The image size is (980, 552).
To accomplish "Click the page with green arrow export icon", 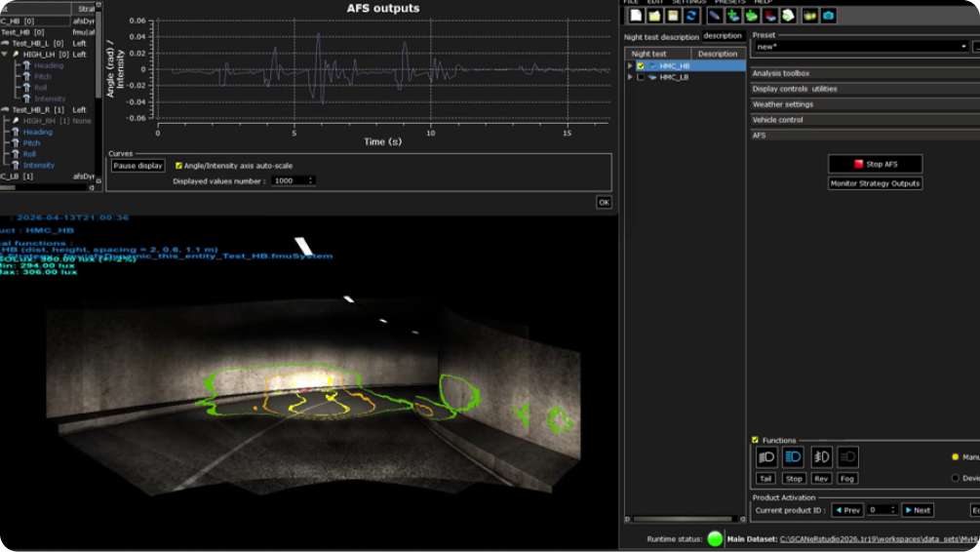I will pyautogui.click(x=788, y=17).
